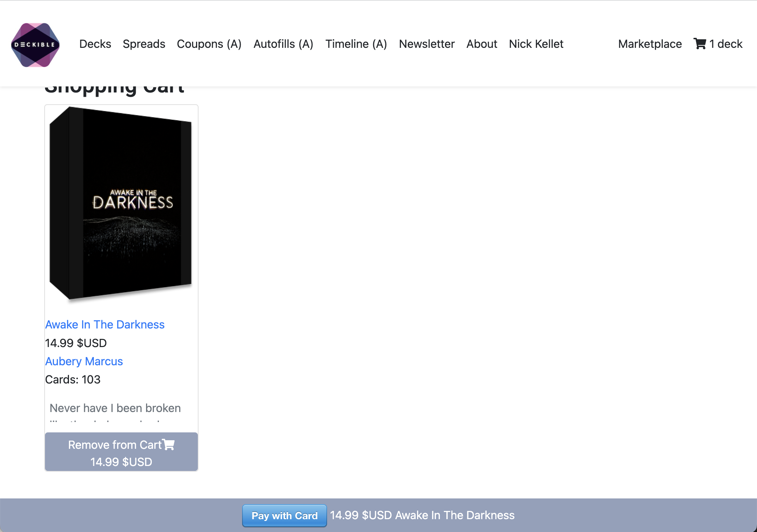Open the About page
The image size is (757, 532).
coord(482,44)
